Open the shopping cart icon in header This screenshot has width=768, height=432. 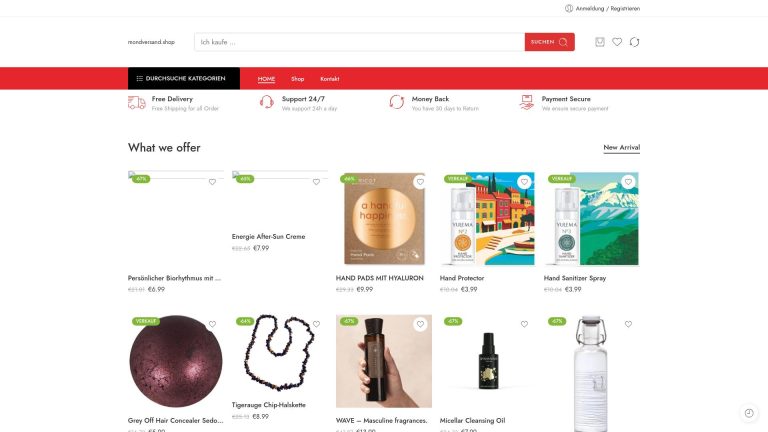pyautogui.click(x=600, y=42)
